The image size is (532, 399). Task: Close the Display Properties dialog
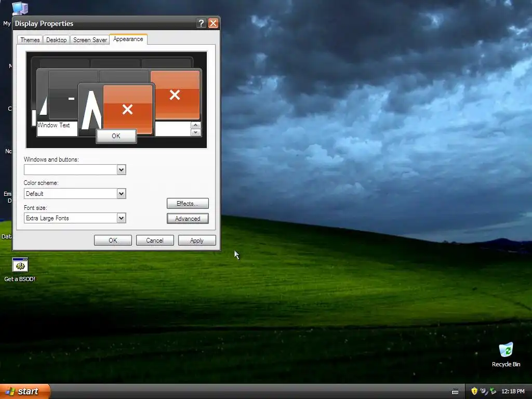213,23
